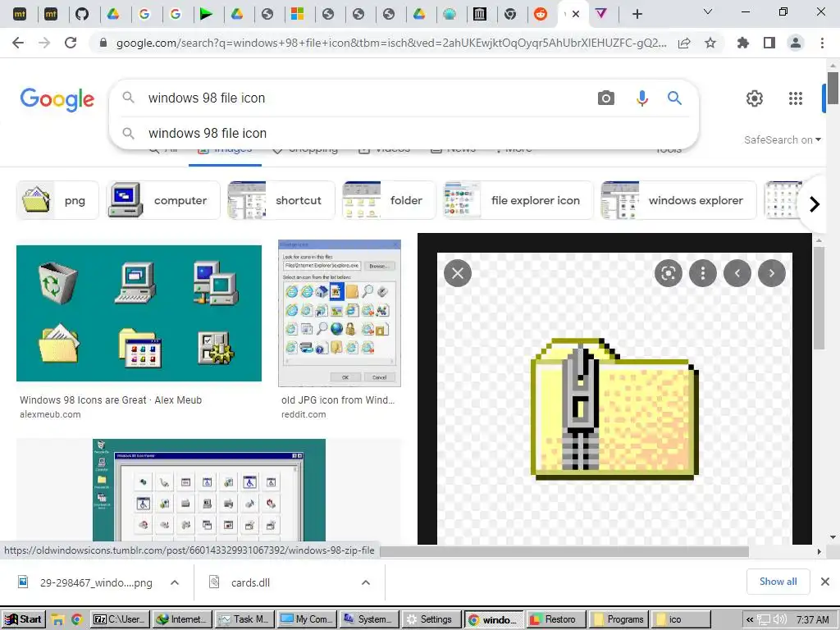
Task: Open the Windows Start menu
Action: [x=22, y=620]
